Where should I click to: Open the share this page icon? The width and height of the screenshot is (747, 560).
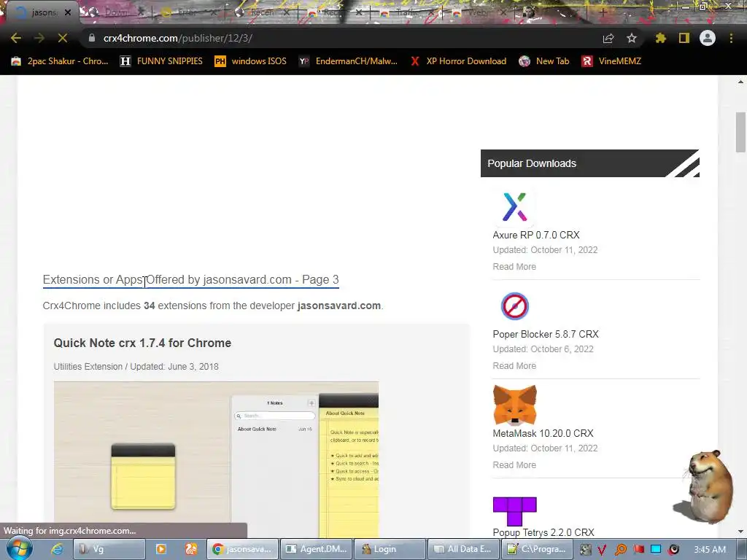point(608,38)
